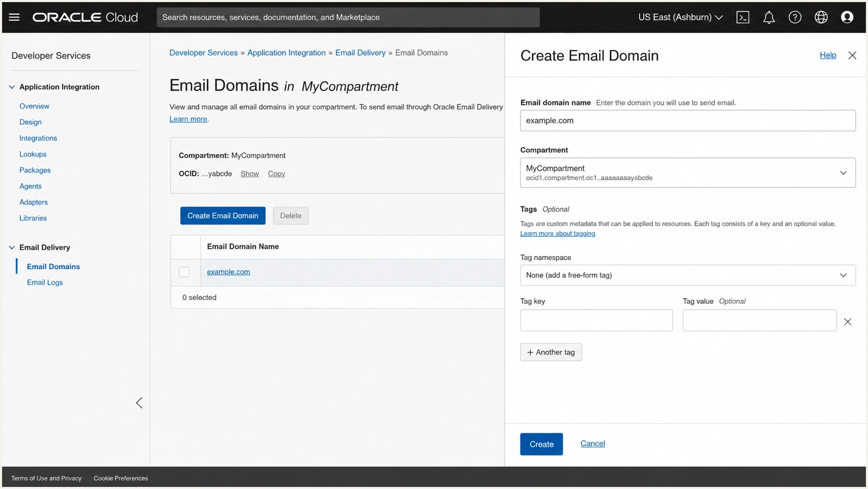Go to Developer Services breadcrumb

click(204, 52)
